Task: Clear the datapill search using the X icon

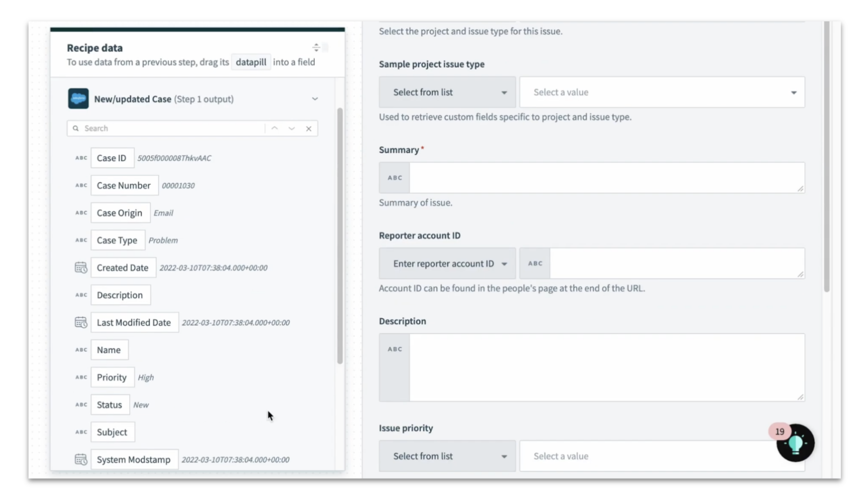Action: [309, 128]
